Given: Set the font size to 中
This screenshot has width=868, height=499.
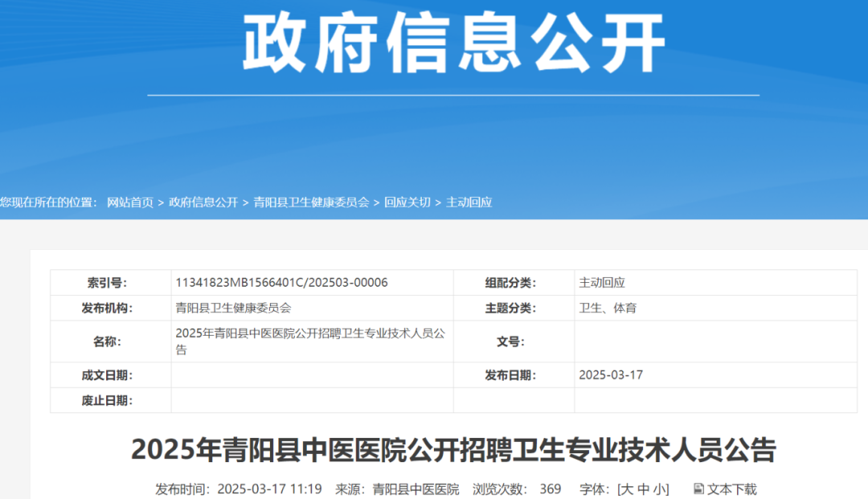Looking at the screenshot, I should (643, 489).
